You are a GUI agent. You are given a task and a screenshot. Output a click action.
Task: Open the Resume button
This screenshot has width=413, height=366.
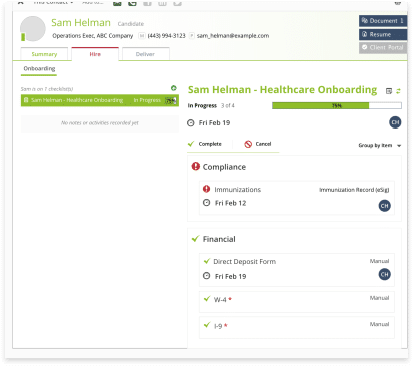point(383,34)
